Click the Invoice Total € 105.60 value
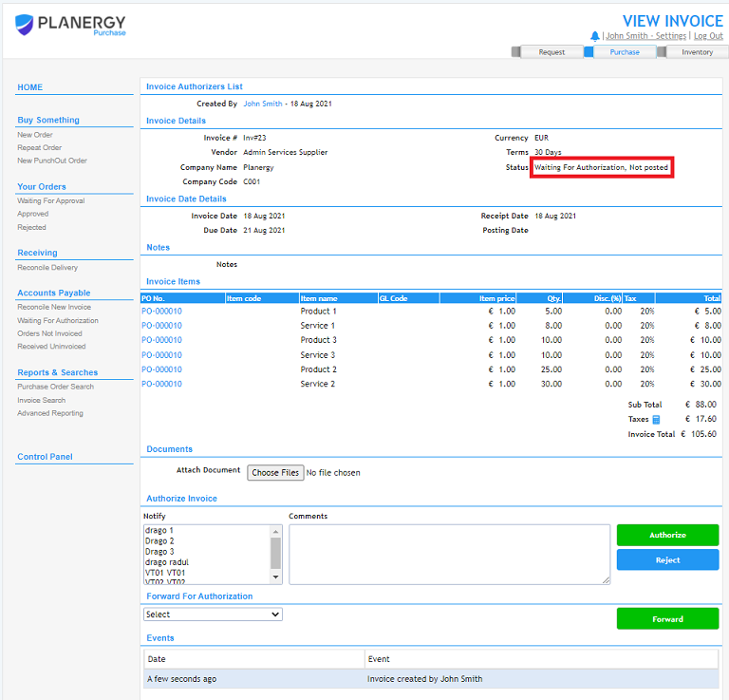This screenshot has height=700, width=729. [699, 434]
